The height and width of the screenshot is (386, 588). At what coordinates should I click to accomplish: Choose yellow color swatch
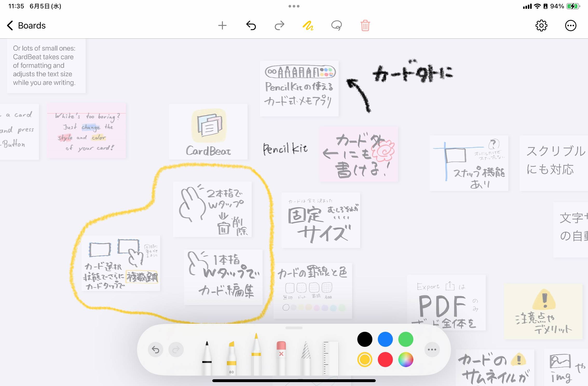(365, 360)
